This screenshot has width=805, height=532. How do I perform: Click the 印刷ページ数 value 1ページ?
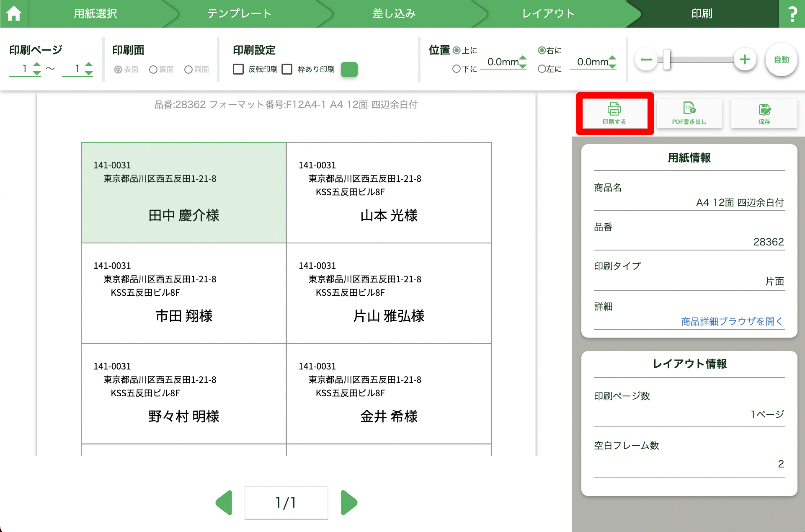coord(767,414)
